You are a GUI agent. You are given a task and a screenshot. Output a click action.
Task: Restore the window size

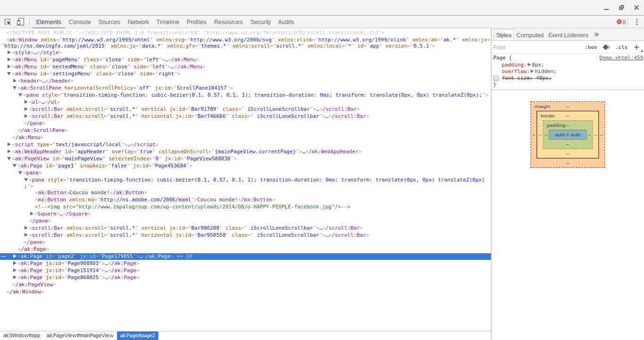pos(621,8)
